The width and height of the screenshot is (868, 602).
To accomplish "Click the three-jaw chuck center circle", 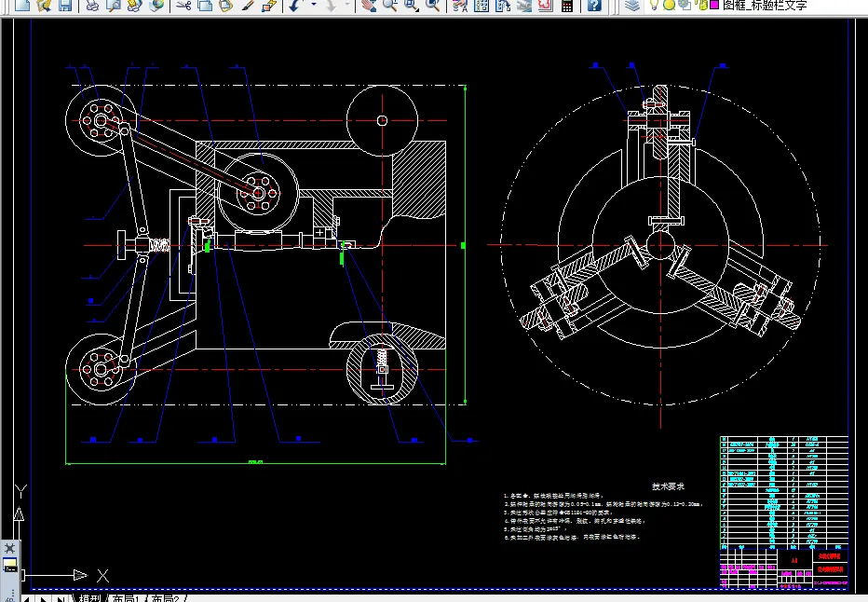I will [x=660, y=245].
